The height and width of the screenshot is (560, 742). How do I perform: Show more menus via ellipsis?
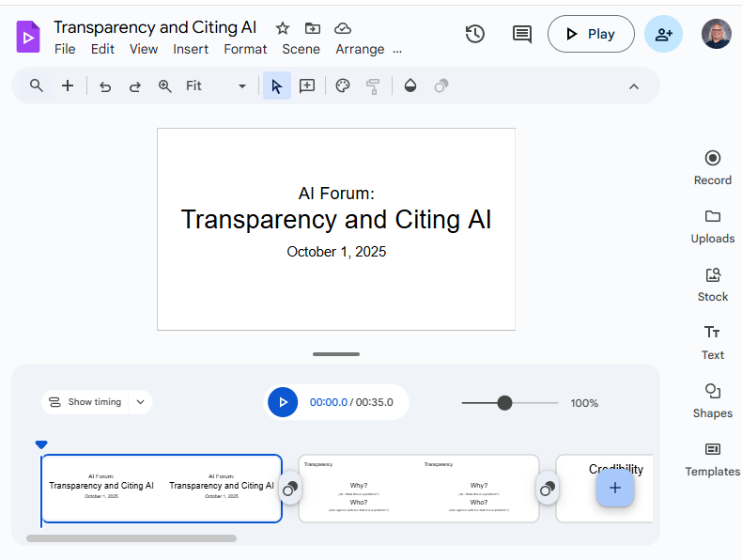[397, 50]
